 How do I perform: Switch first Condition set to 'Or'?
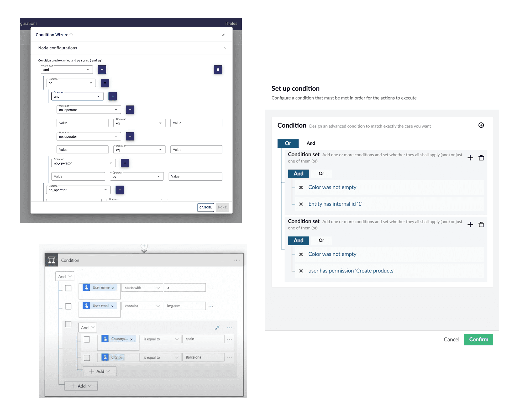(321, 174)
